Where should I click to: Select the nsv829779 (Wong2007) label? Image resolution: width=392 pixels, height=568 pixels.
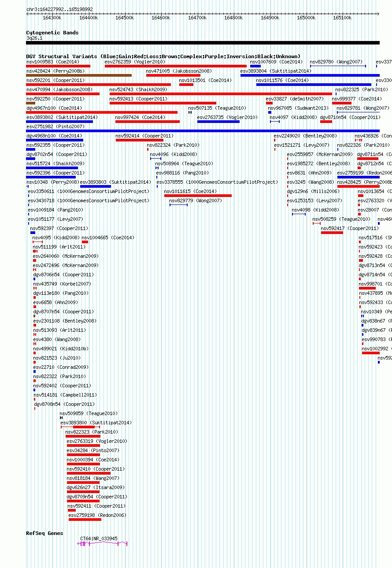click(196, 200)
